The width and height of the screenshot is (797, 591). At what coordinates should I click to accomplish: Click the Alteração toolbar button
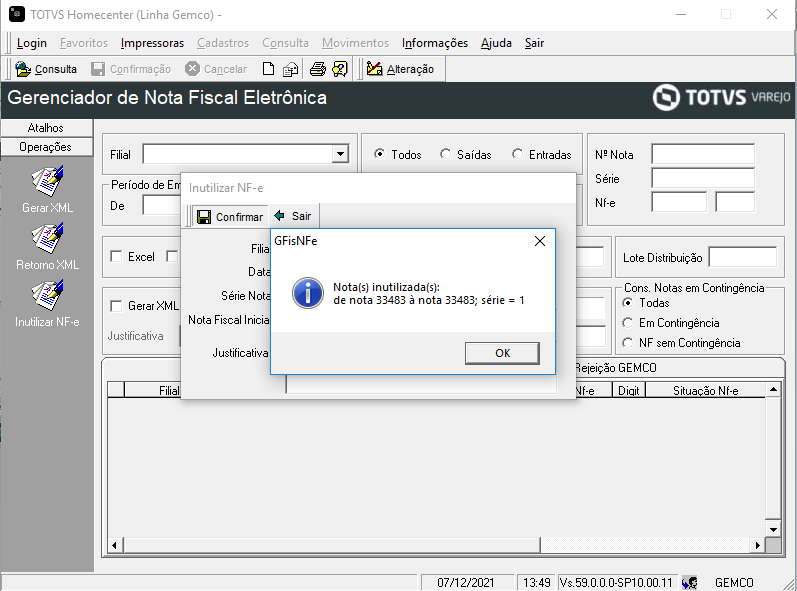pos(400,69)
